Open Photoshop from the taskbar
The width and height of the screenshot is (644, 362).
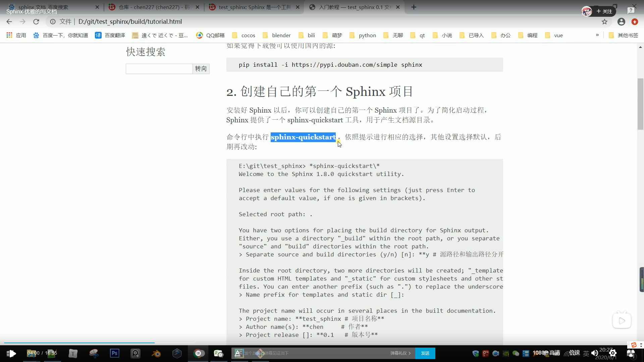pyautogui.click(x=114, y=353)
